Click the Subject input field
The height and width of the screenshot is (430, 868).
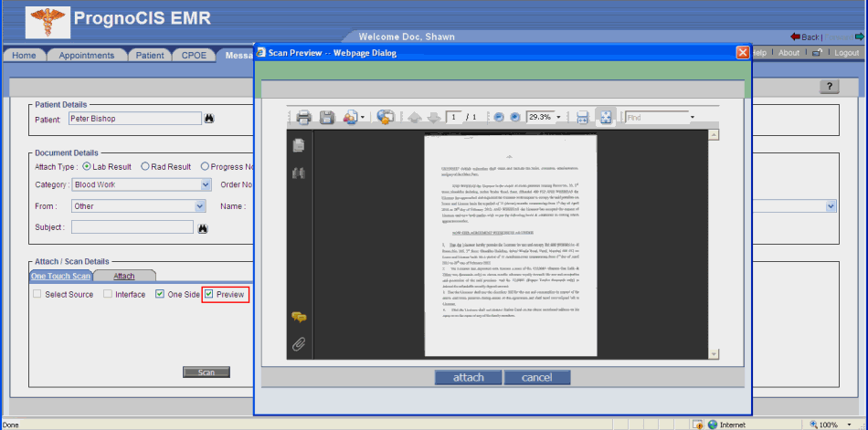(x=132, y=227)
